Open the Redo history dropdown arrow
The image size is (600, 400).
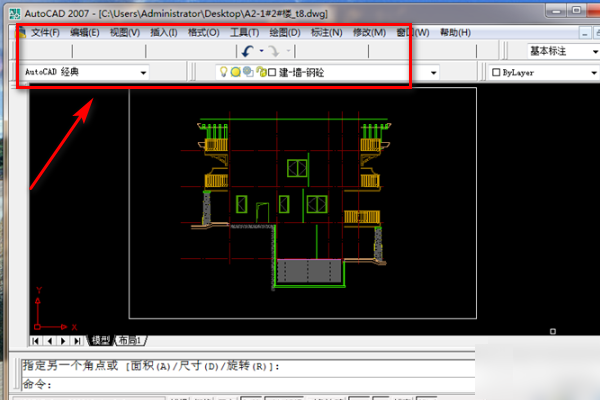coord(288,51)
